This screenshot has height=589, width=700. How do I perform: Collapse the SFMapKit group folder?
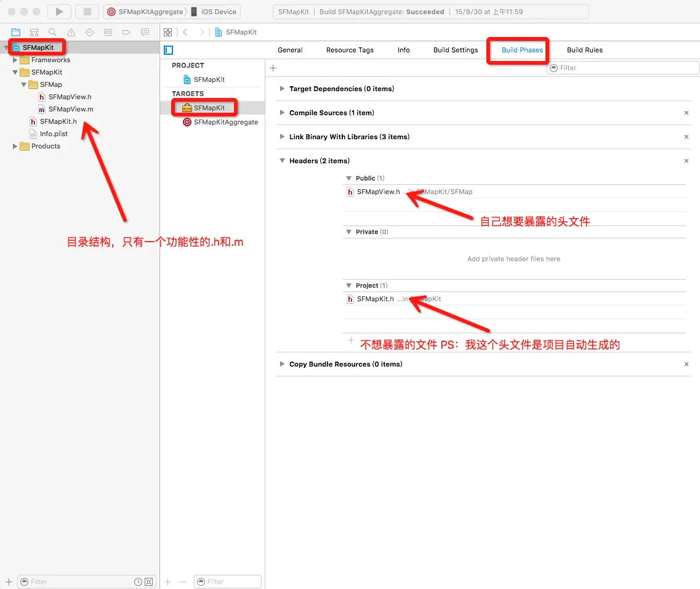(x=15, y=72)
